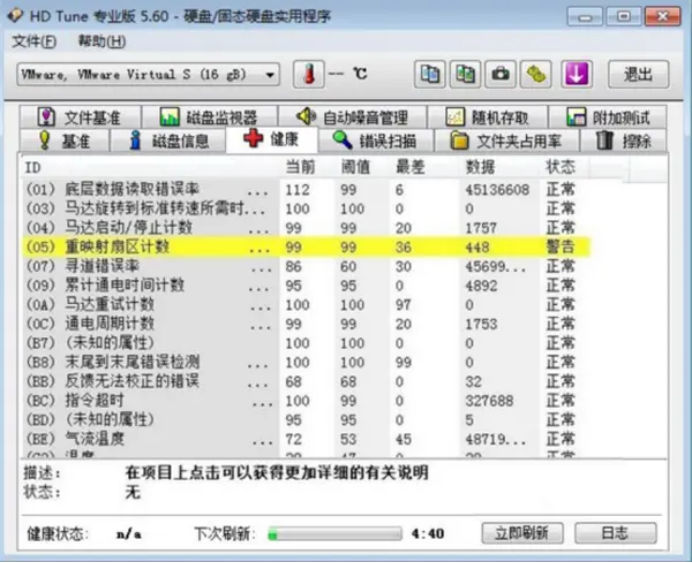Switch to the 基准 tab

coord(64,141)
